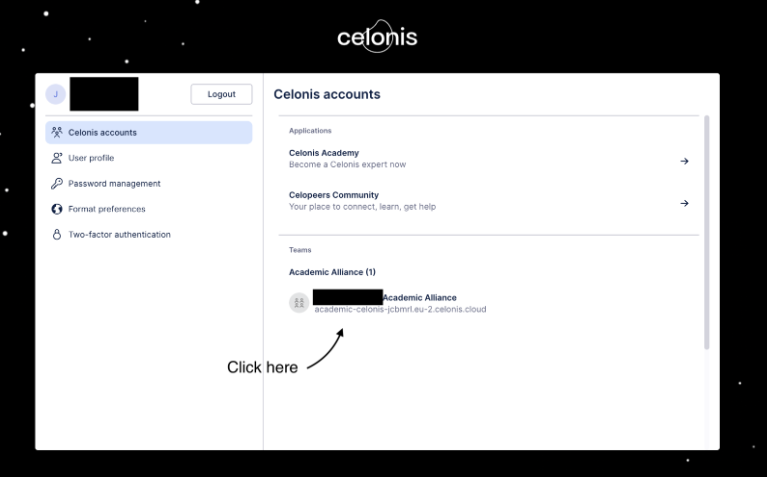Click the User profile person icon

[x=57, y=158]
